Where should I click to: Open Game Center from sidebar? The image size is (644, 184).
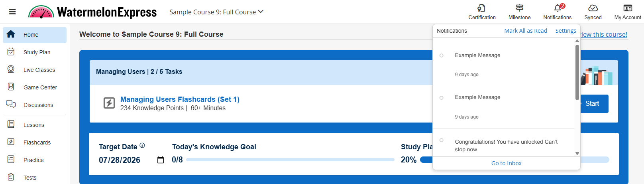point(40,87)
